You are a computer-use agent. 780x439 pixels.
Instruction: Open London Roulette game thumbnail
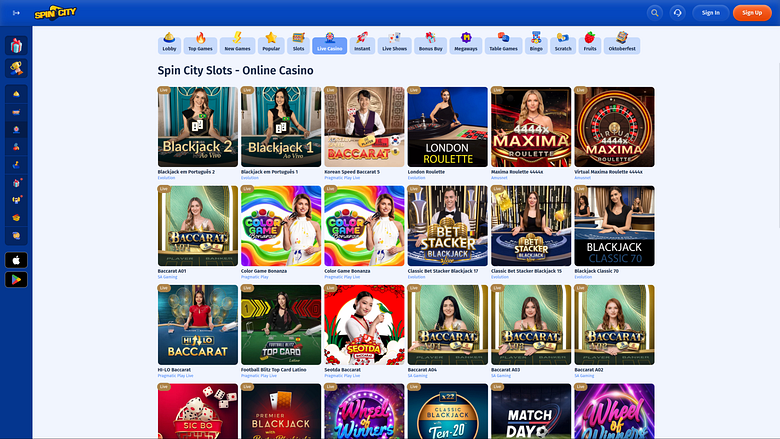pyautogui.click(x=448, y=127)
